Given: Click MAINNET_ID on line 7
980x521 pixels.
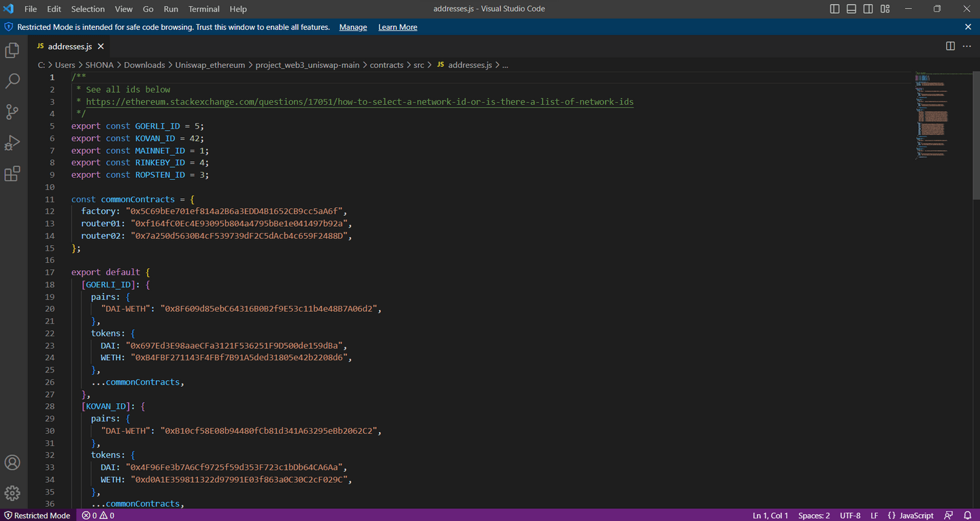Looking at the screenshot, I should [x=160, y=151].
